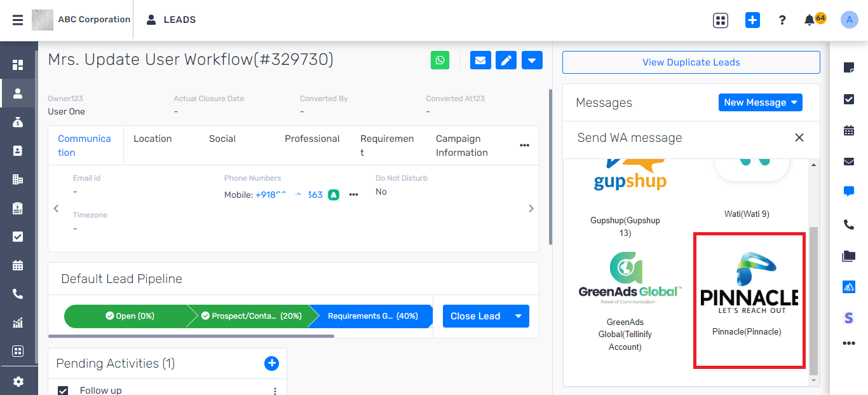
Task: Select Prospect/Conta.. (20%) pipeline stage
Action: tap(251, 316)
